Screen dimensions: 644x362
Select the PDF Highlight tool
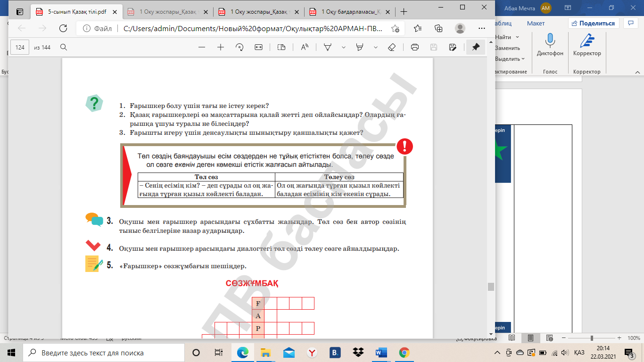(360, 47)
